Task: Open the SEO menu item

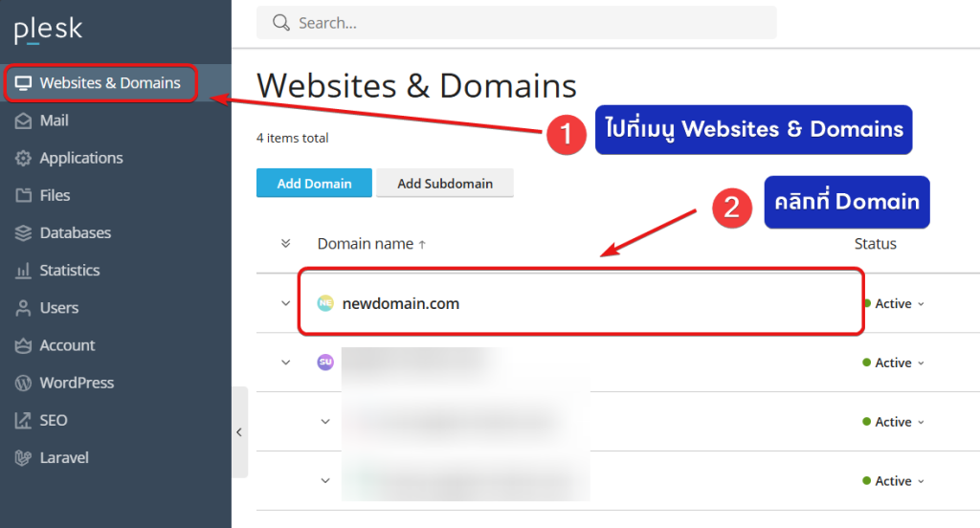Action: (54, 420)
